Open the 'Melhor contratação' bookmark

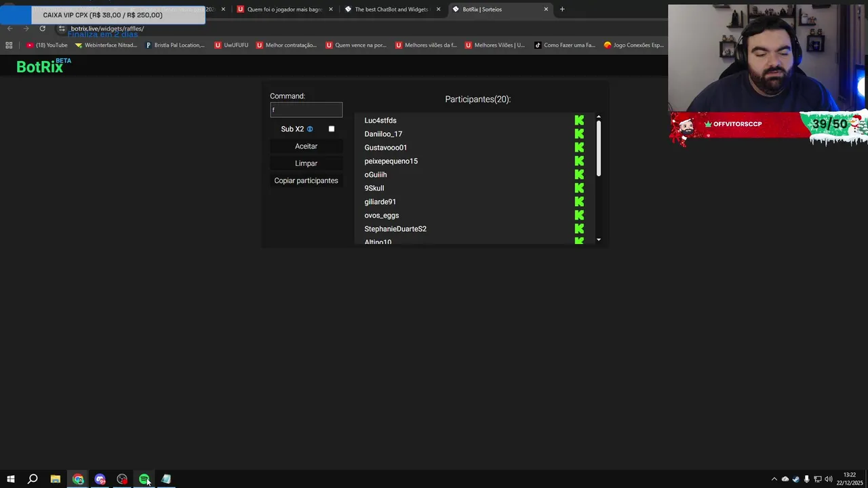point(286,45)
